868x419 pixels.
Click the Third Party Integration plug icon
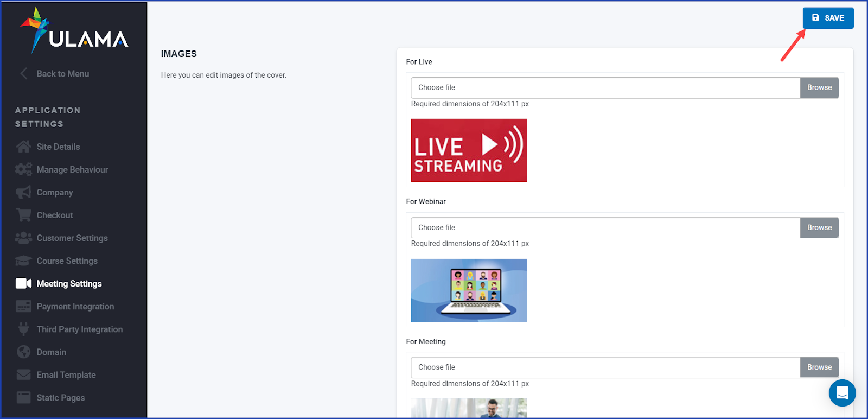[x=23, y=329]
